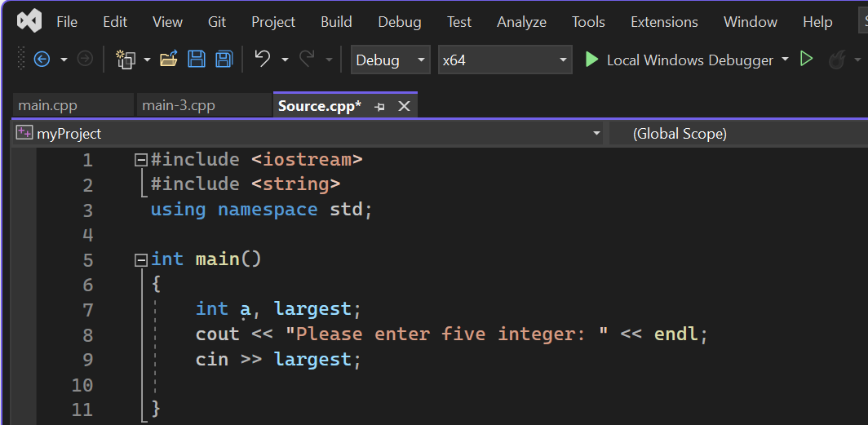Click the Visual Studio logo icon

(29, 21)
